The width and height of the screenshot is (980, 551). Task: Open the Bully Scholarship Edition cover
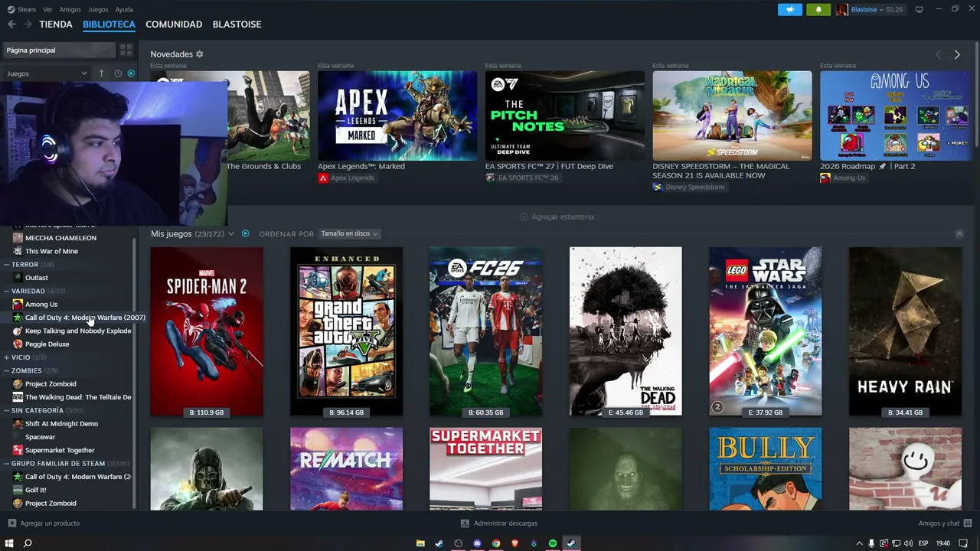[766, 469]
